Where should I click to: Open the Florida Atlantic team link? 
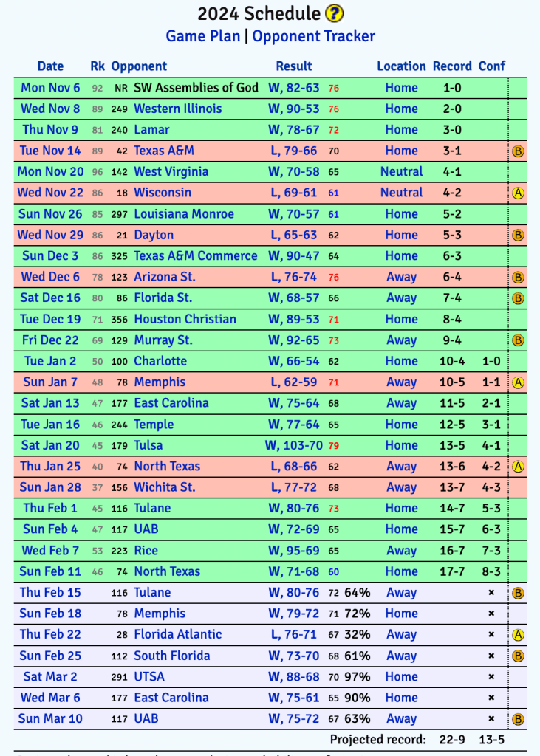[x=178, y=634]
